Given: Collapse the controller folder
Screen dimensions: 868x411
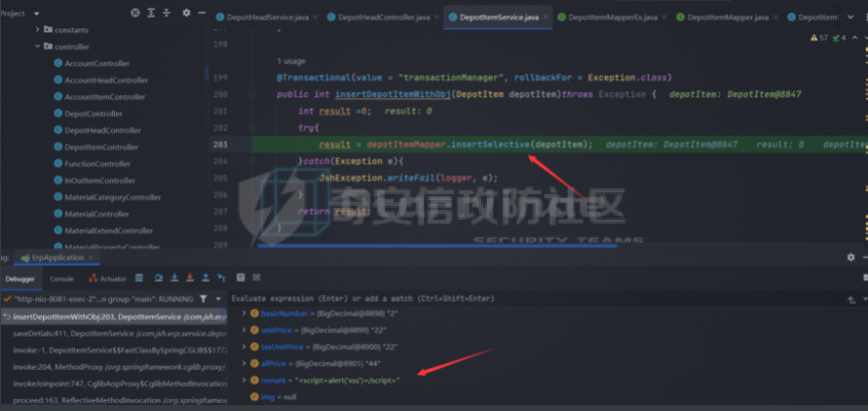Looking at the screenshot, I should [37, 46].
